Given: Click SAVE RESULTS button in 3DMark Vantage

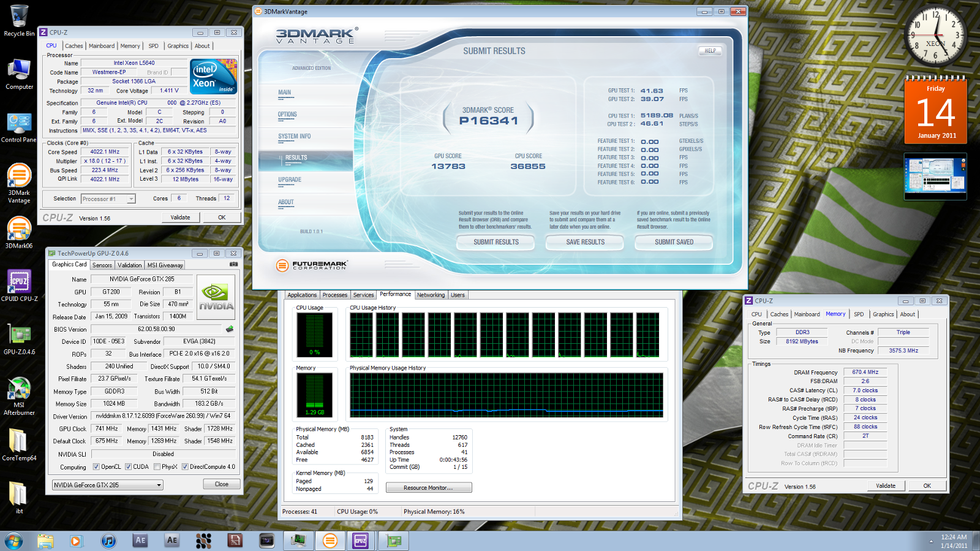Looking at the screenshot, I should (585, 242).
